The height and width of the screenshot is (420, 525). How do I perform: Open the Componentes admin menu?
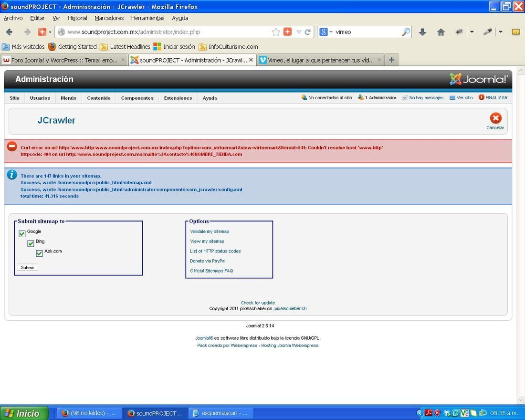[137, 98]
